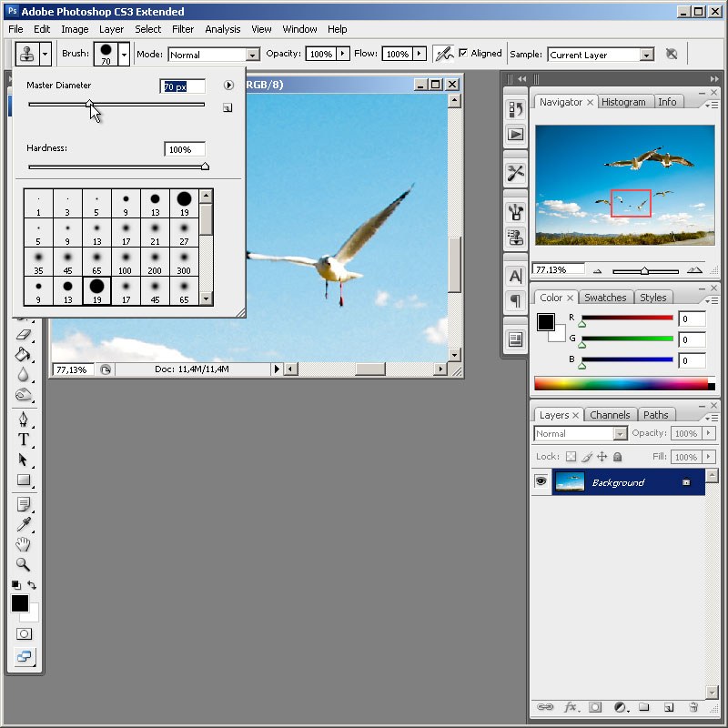Open the Brushes panel icon
The height and width of the screenshot is (728, 728).
point(515,213)
